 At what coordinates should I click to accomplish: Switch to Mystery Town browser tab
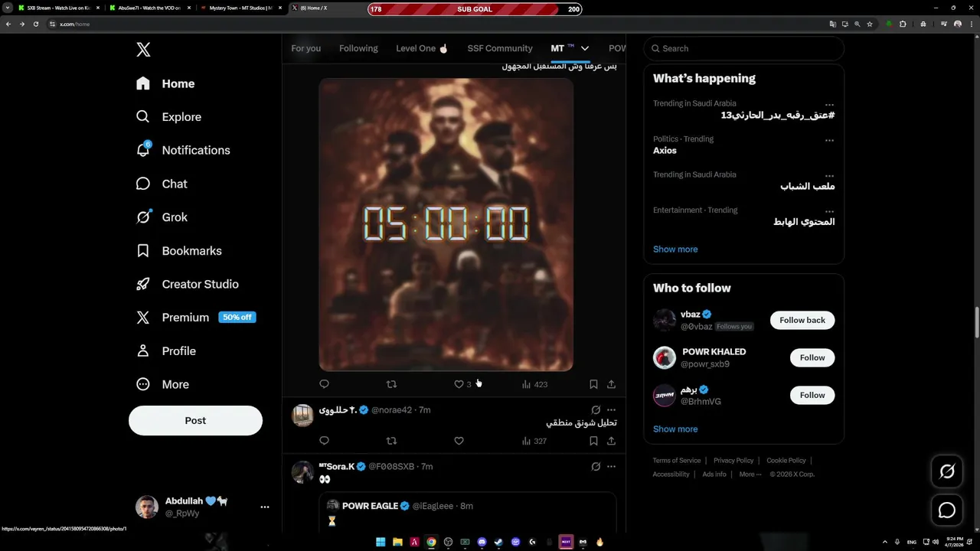point(240,8)
